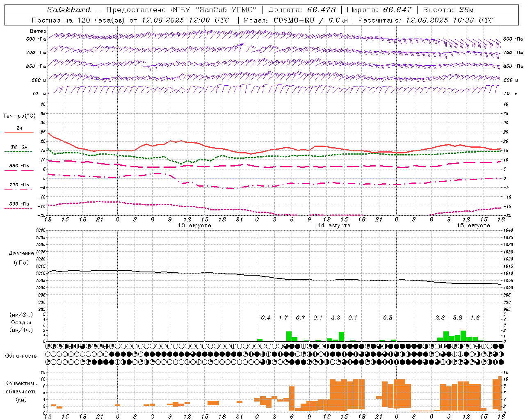Image resolution: width=525 pixels, height=420 pixels.
Task: Click the 15 августа date label
Action: click(473, 226)
